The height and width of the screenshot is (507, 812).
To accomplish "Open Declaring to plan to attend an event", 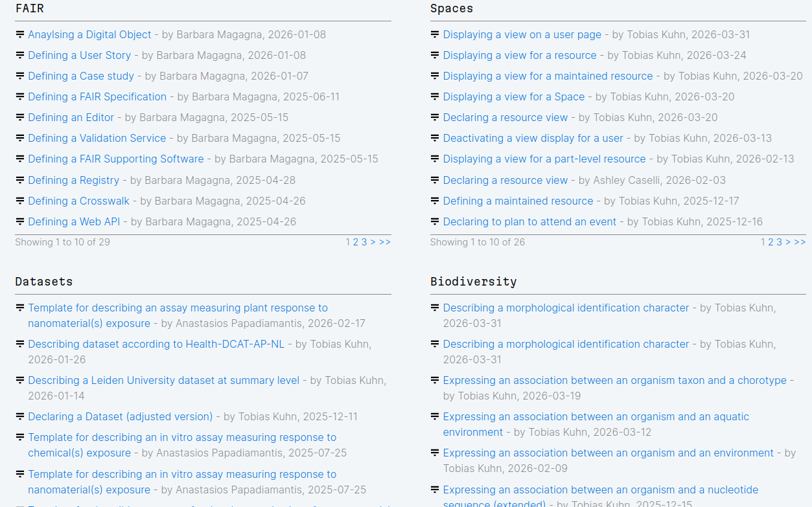I will click(x=529, y=222).
